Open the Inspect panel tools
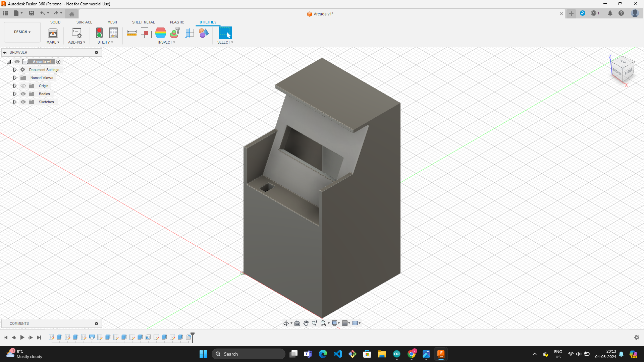 tap(167, 42)
